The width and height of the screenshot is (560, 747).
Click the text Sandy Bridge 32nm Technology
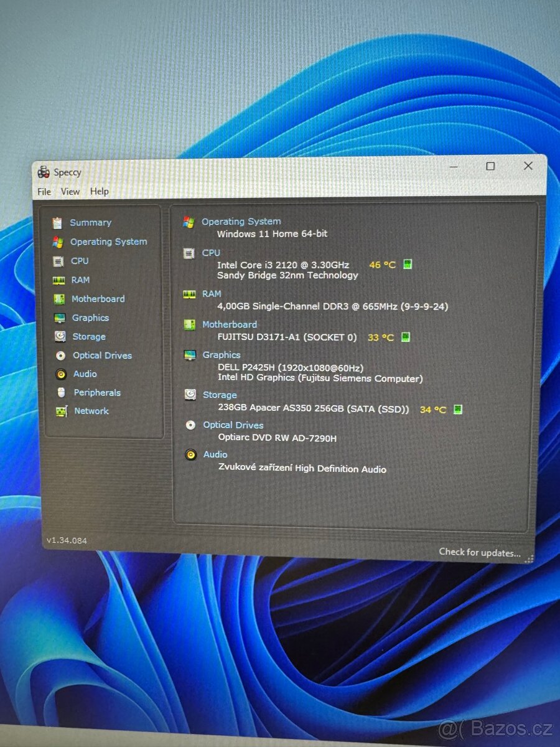pos(287,275)
